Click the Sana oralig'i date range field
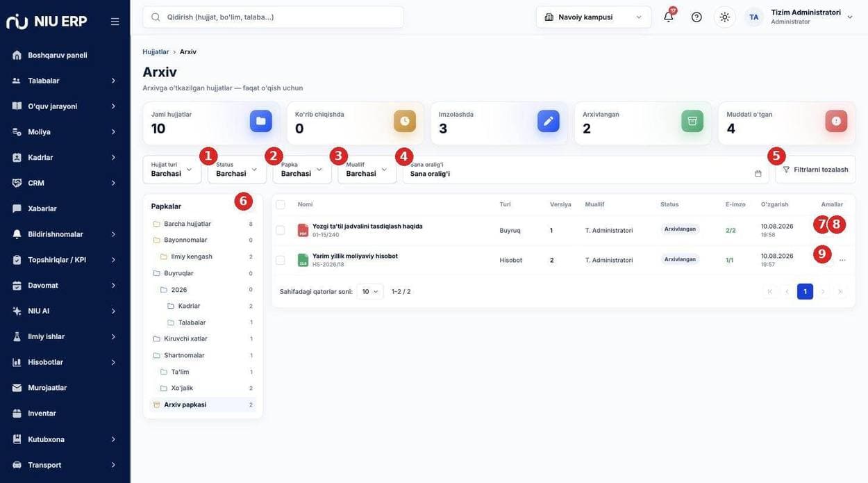Screen dimensions: 868x483 click(585, 170)
